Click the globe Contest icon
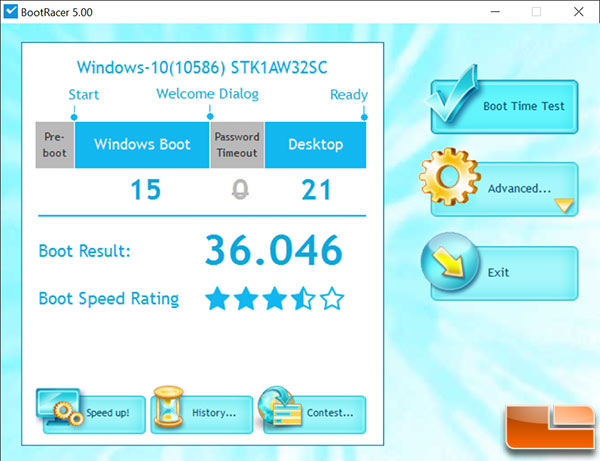 click(x=280, y=406)
